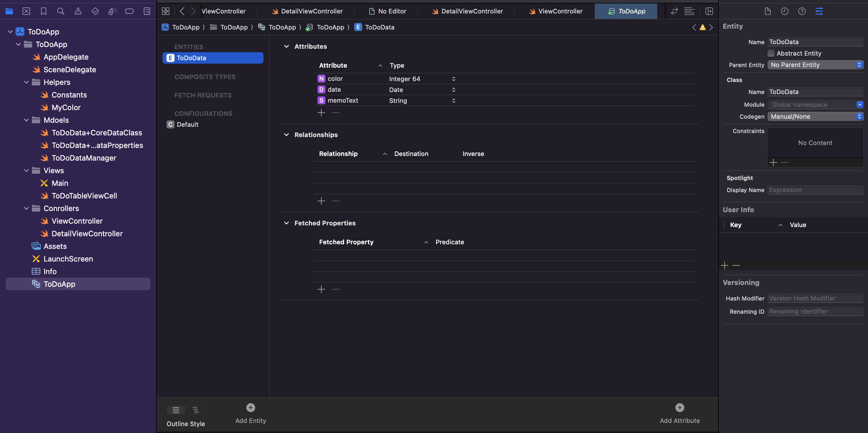Click the yellow warning issue icon
Screen dimensions: 868x433
tap(703, 27)
